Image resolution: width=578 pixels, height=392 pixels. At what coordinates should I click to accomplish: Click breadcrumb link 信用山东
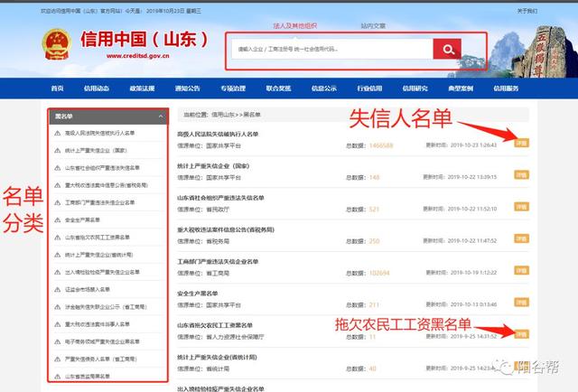223,115
